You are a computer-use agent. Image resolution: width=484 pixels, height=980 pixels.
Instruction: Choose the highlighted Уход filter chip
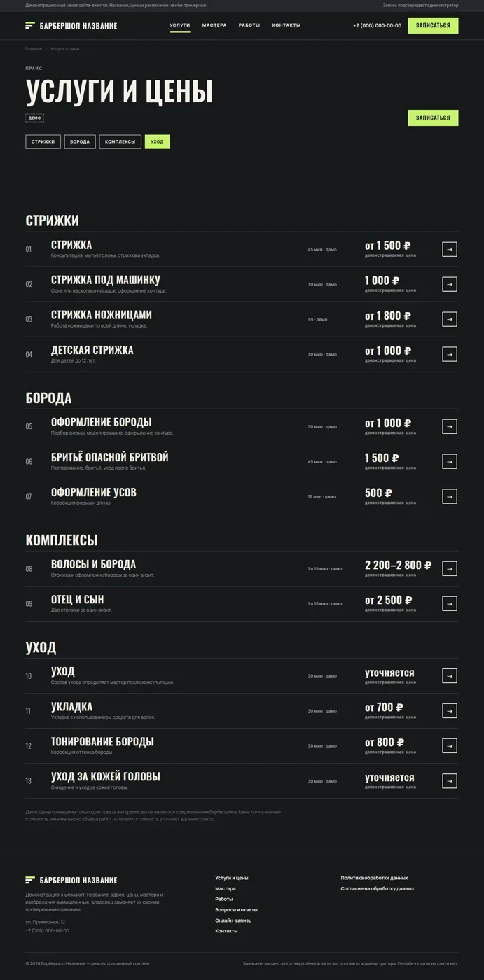click(x=157, y=142)
